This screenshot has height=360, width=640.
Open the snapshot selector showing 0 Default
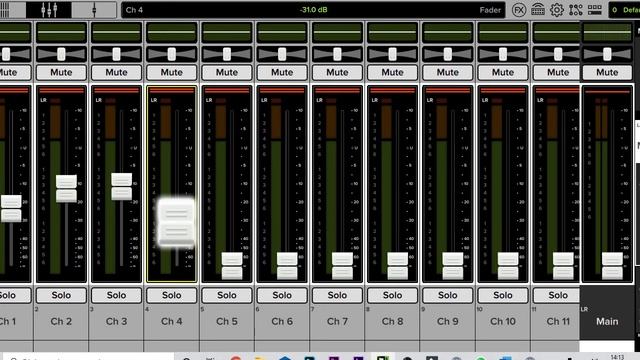tap(624, 10)
